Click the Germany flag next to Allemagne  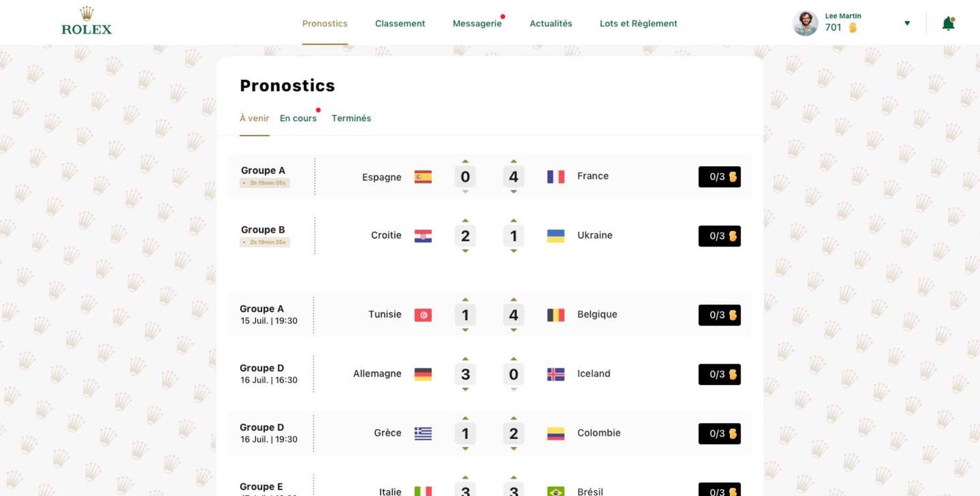pyautogui.click(x=423, y=373)
